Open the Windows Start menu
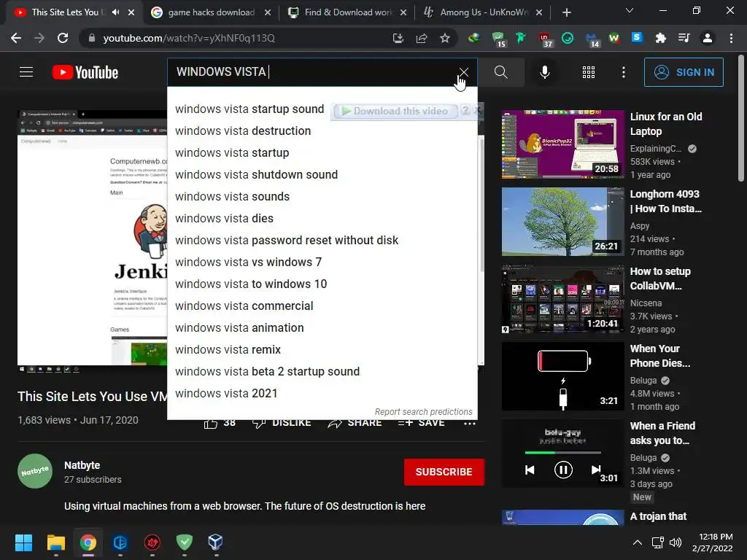 click(23, 542)
